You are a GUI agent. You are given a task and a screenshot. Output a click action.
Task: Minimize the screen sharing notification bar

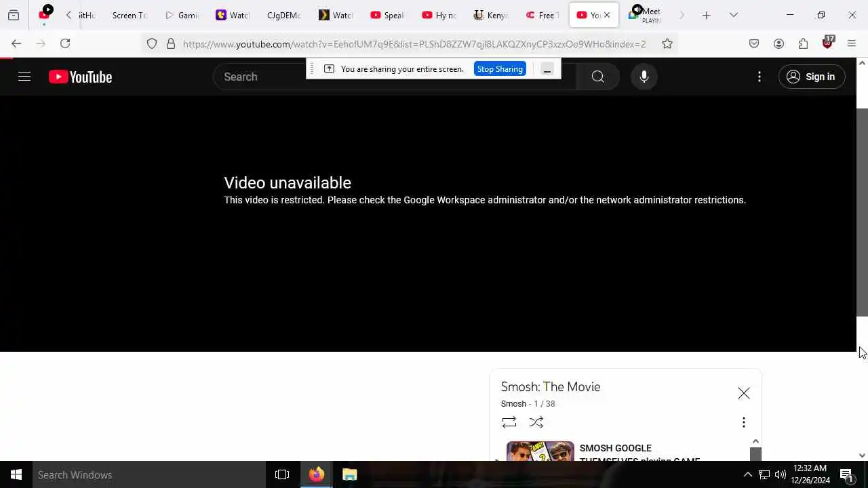[547, 68]
